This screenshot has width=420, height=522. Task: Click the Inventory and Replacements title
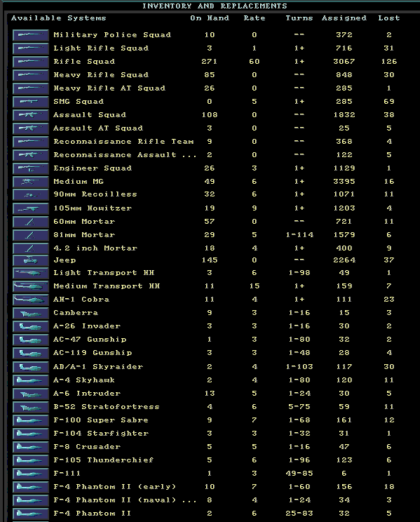coord(215,6)
